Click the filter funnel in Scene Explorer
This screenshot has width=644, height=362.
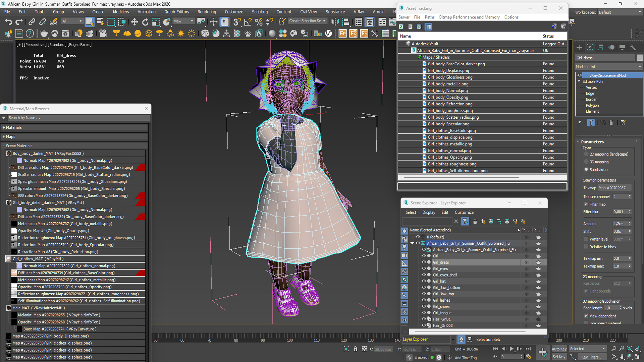point(465,221)
